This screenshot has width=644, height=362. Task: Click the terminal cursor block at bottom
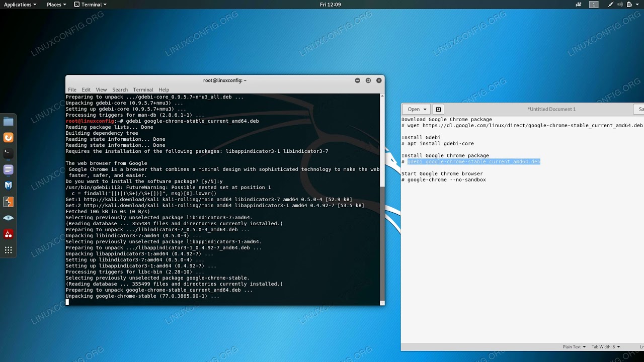click(x=67, y=302)
